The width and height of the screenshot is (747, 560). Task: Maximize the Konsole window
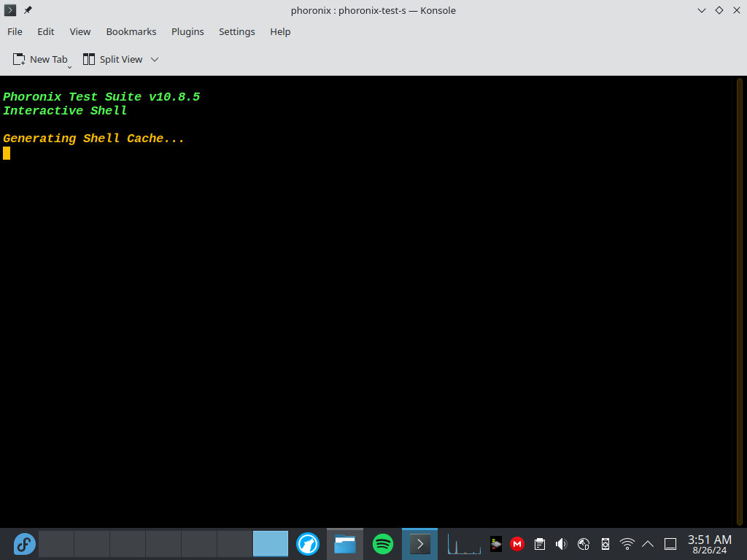click(x=719, y=10)
